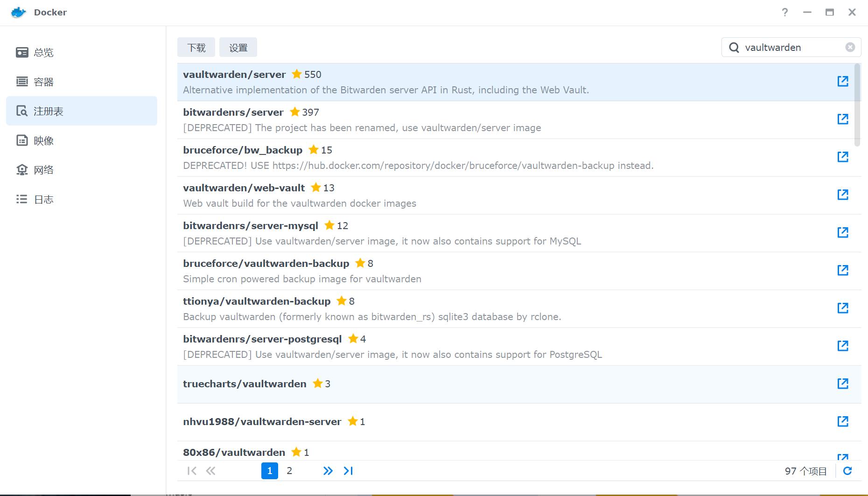Open external link for bitwardenrs/server

click(843, 119)
